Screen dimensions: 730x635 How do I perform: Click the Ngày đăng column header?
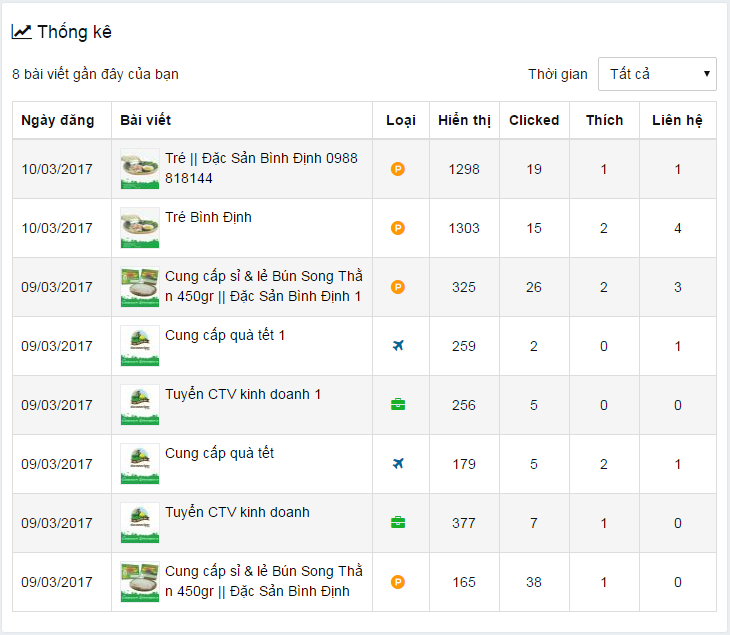tap(58, 120)
